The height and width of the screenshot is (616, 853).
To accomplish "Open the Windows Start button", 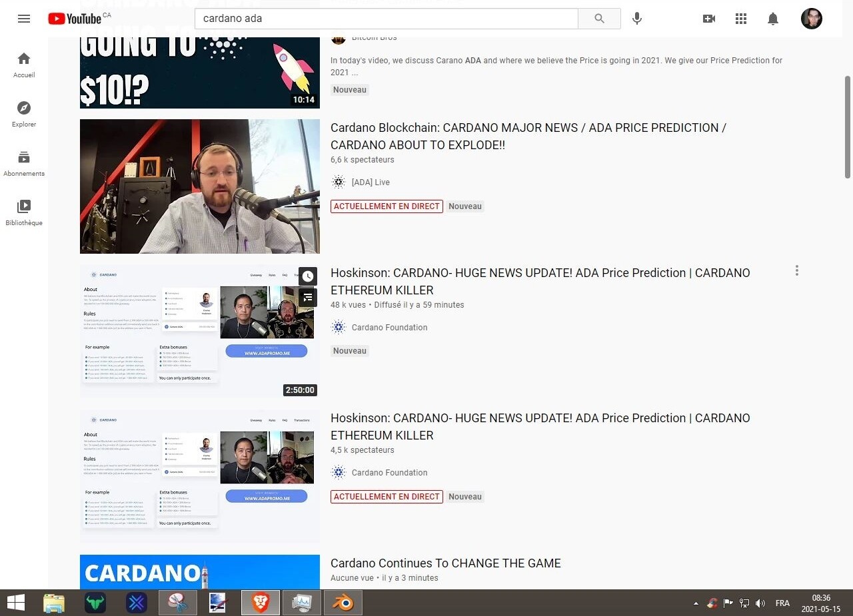I will point(16,603).
